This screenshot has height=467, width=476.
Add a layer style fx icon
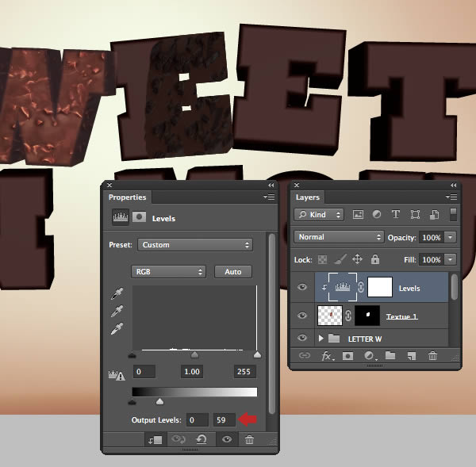(x=327, y=356)
